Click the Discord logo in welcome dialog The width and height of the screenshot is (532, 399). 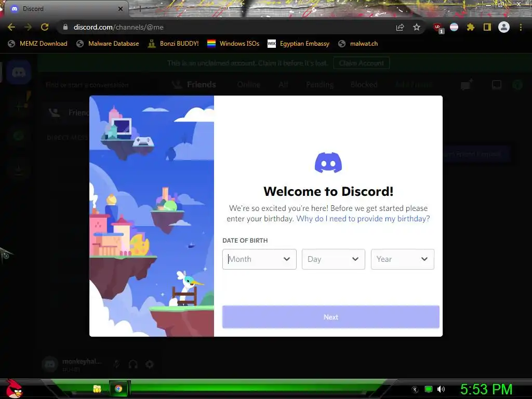tap(328, 163)
